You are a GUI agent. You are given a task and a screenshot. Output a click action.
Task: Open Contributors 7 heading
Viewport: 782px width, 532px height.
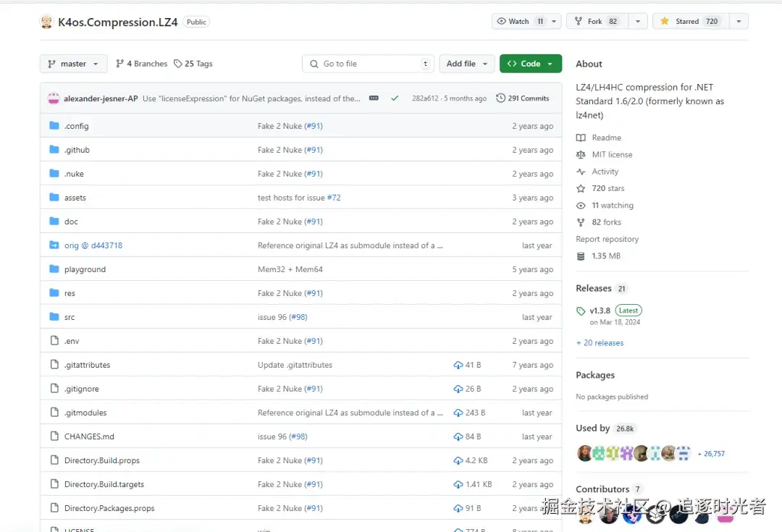tap(608, 489)
